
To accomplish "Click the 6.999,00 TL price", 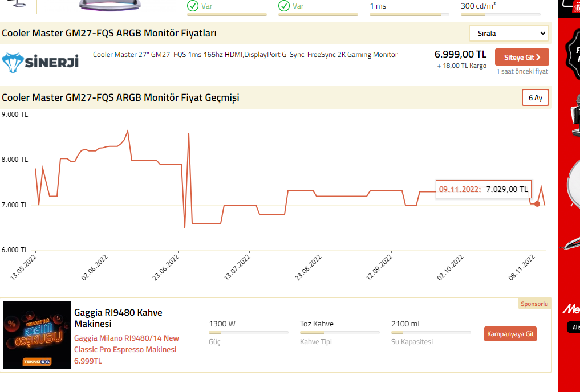I will (x=460, y=54).
